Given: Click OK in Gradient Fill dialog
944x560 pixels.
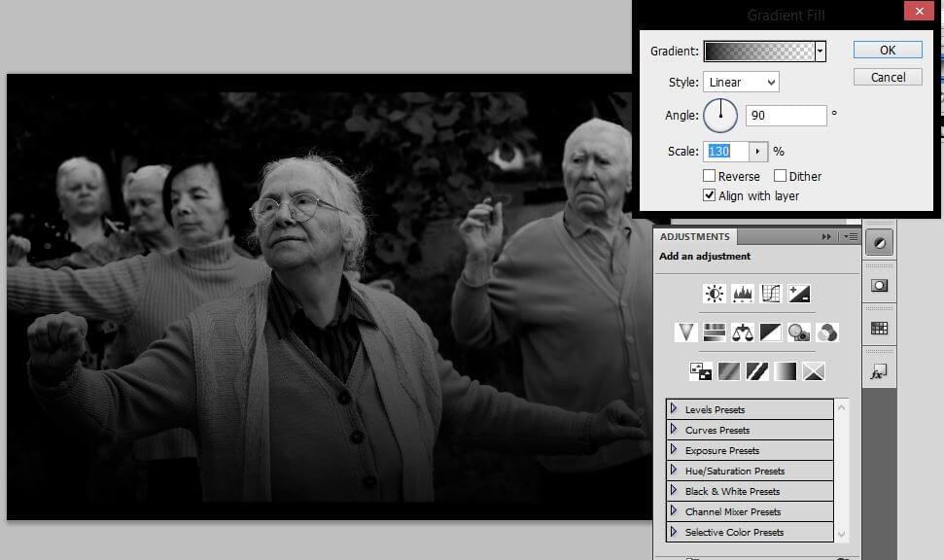Looking at the screenshot, I should [888, 50].
